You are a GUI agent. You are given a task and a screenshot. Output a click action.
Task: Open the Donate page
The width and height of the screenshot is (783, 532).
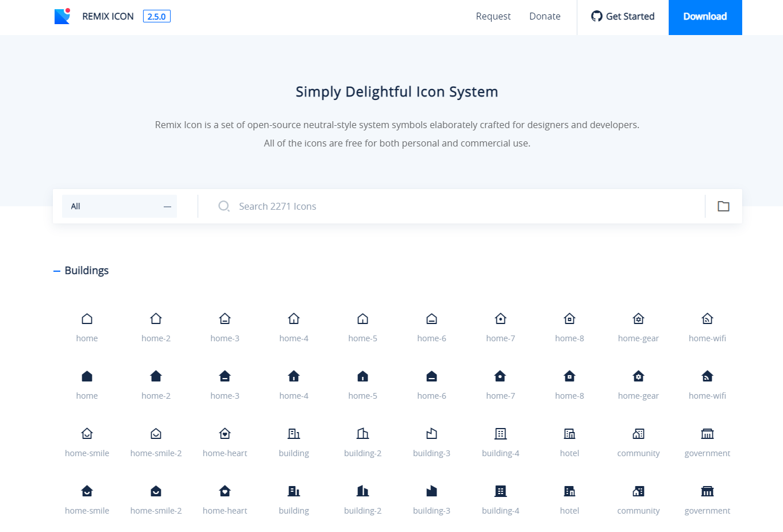(545, 17)
